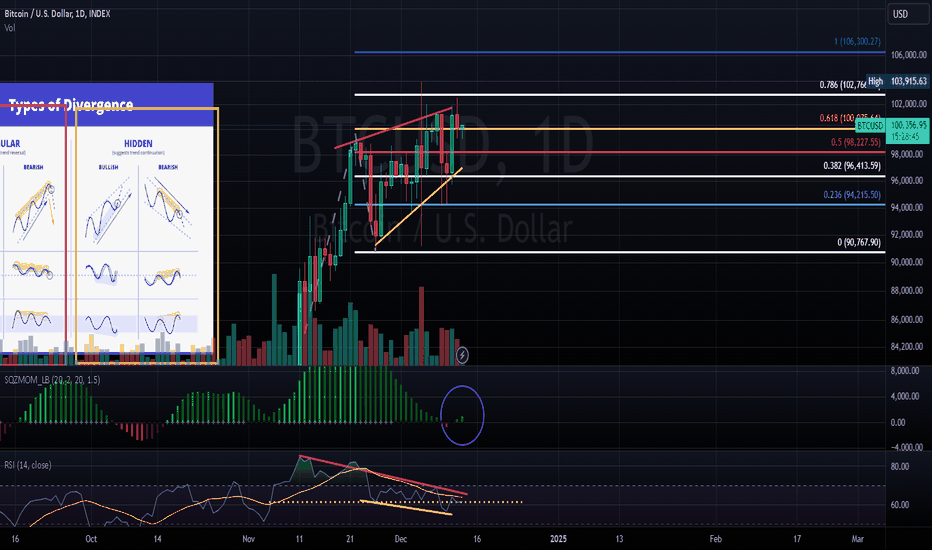This screenshot has height=550, width=932.
Task: Click price axis value 106,000.00
Action: tap(908, 55)
